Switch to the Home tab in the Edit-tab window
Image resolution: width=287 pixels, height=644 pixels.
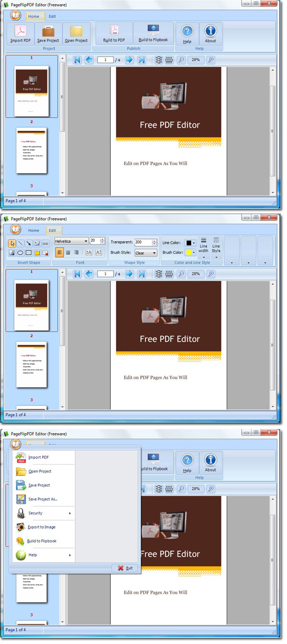[x=34, y=230]
